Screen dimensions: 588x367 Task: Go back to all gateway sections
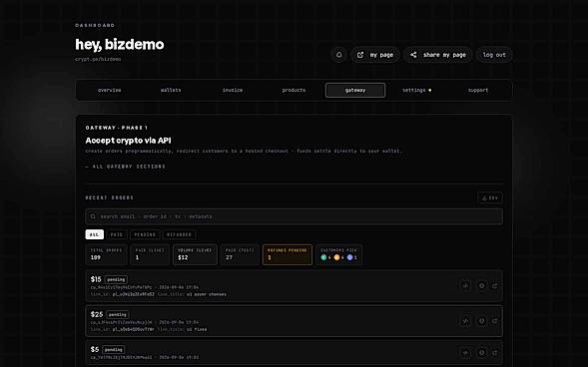[x=125, y=167]
